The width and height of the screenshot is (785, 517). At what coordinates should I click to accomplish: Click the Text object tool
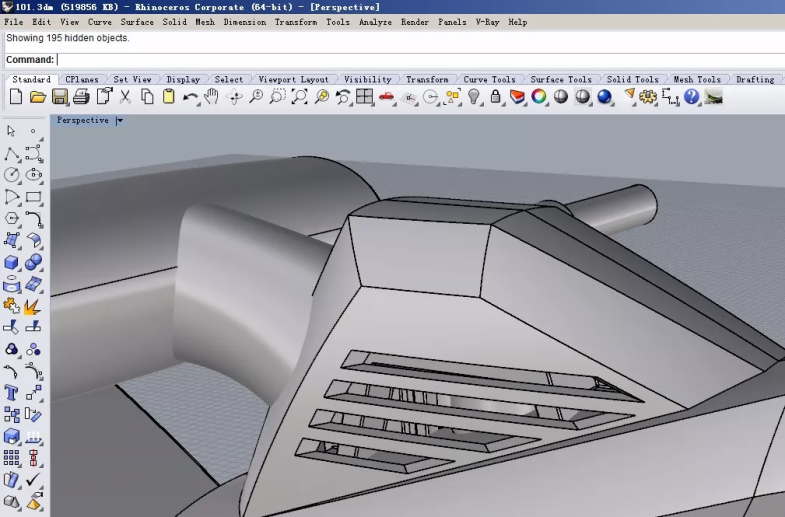coord(12,393)
